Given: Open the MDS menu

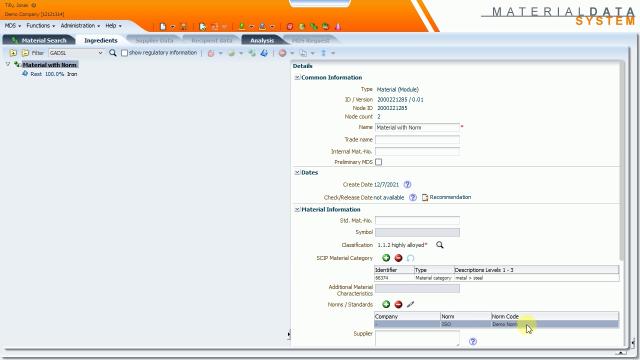Looking at the screenshot, I should coord(13,26).
